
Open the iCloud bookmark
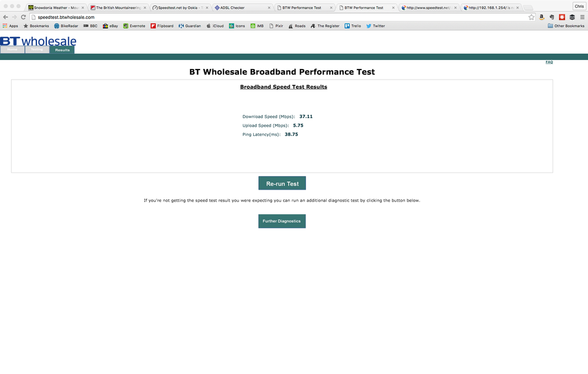215,26
